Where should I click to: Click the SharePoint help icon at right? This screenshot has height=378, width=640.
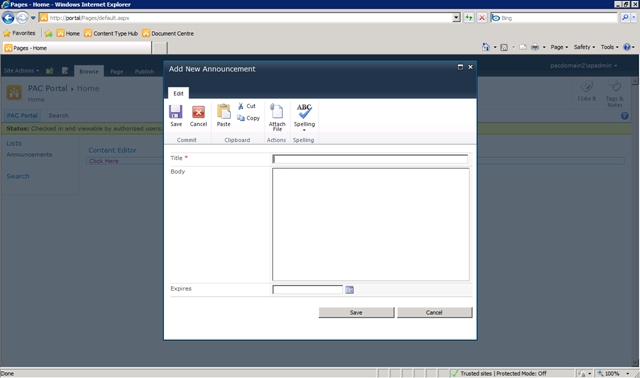624,116
